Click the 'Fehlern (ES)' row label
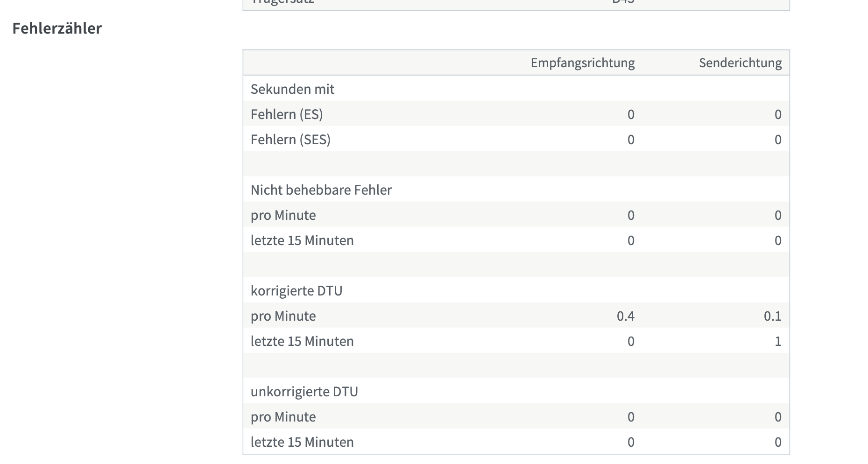 click(x=287, y=114)
